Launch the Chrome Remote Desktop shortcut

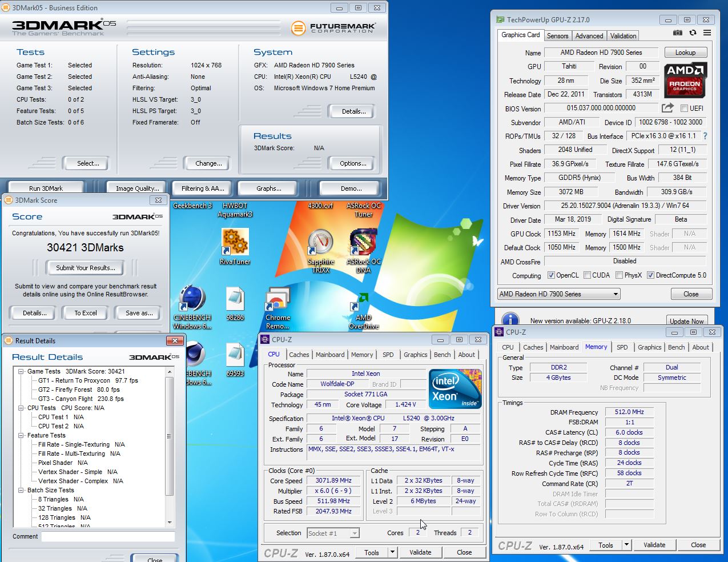click(x=278, y=308)
